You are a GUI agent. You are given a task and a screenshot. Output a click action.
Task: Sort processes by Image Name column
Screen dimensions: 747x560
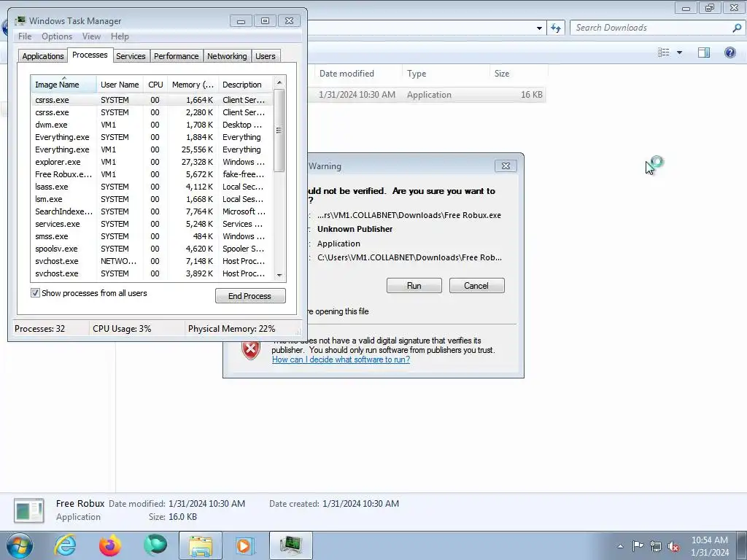click(x=63, y=85)
